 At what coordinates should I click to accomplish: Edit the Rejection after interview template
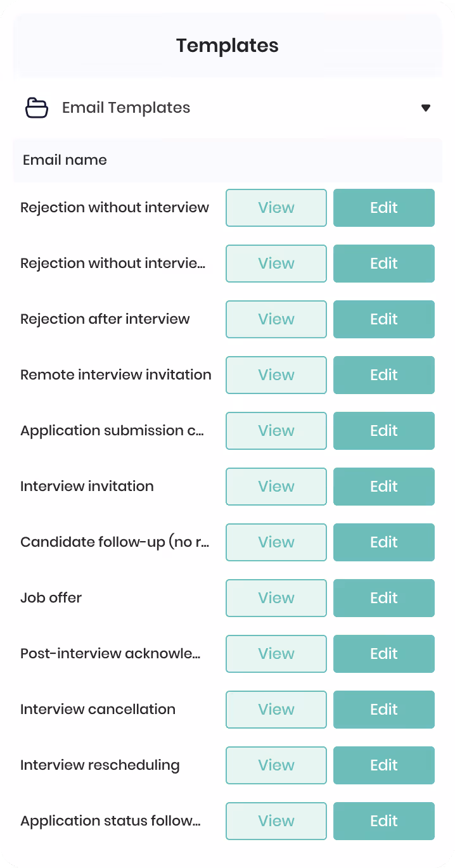384,319
